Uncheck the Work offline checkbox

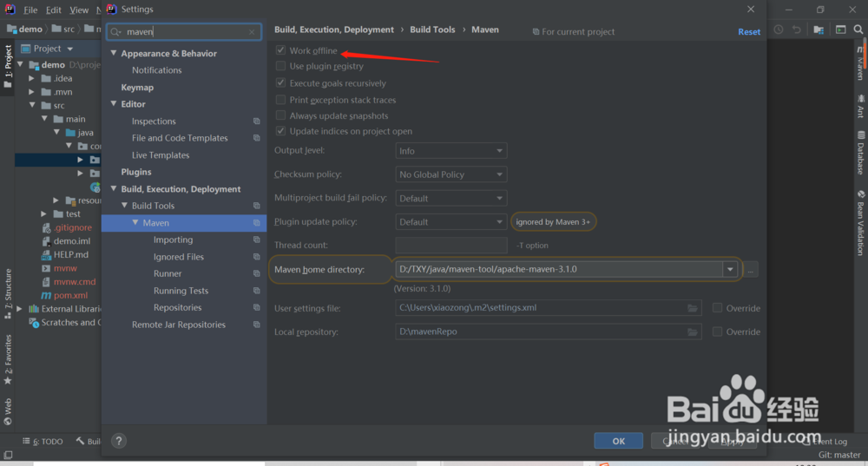280,50
